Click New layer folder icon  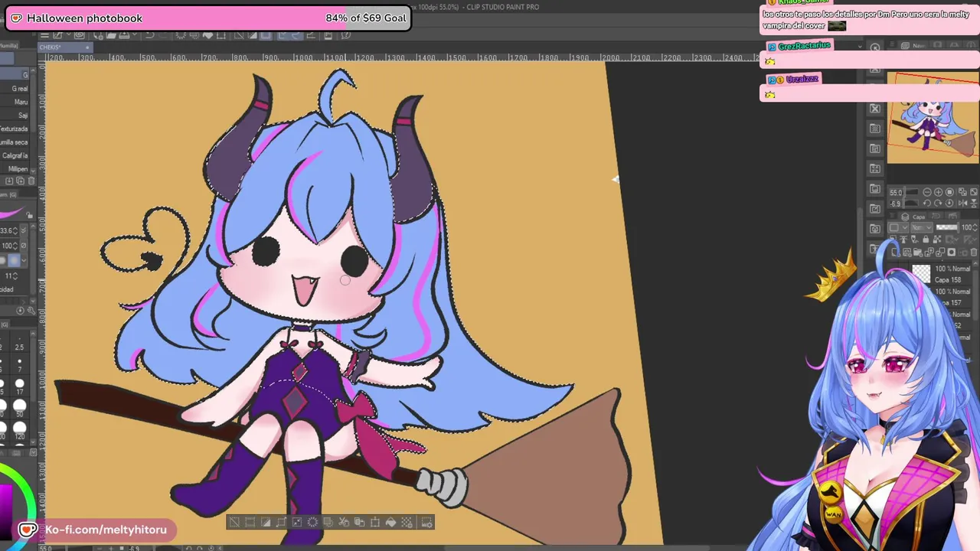point(918,253)
